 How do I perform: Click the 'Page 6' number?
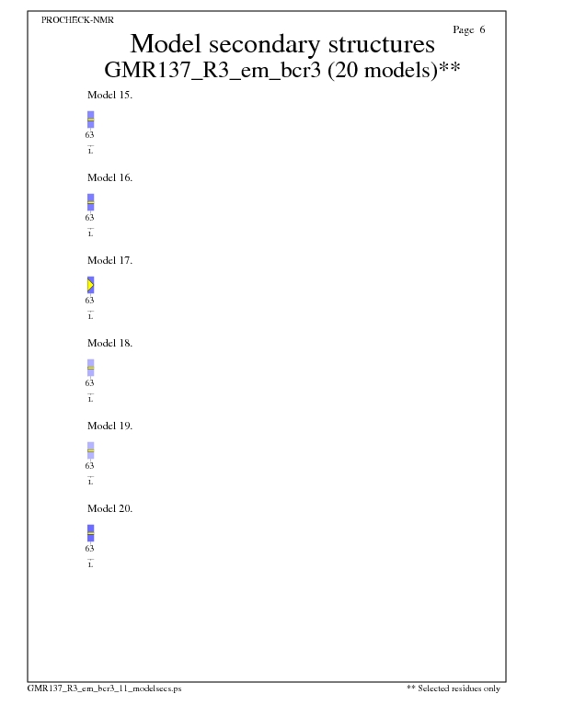click(x=469, y=29)
